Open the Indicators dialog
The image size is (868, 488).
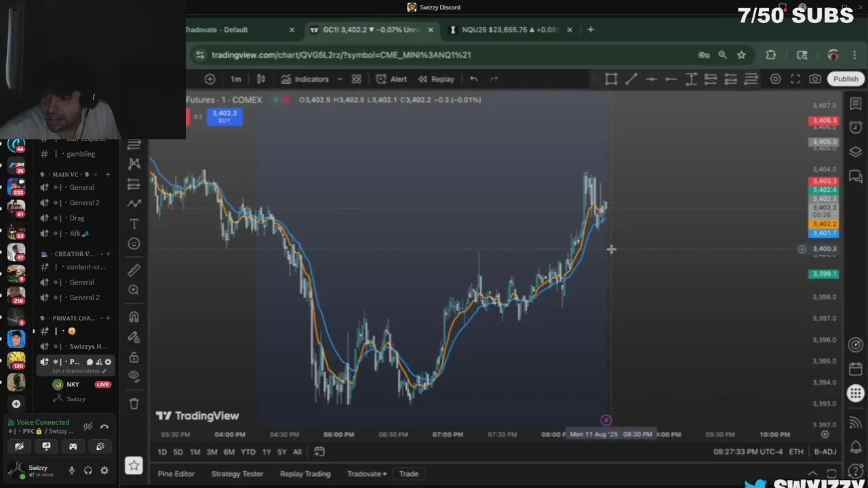click(304, 79)
